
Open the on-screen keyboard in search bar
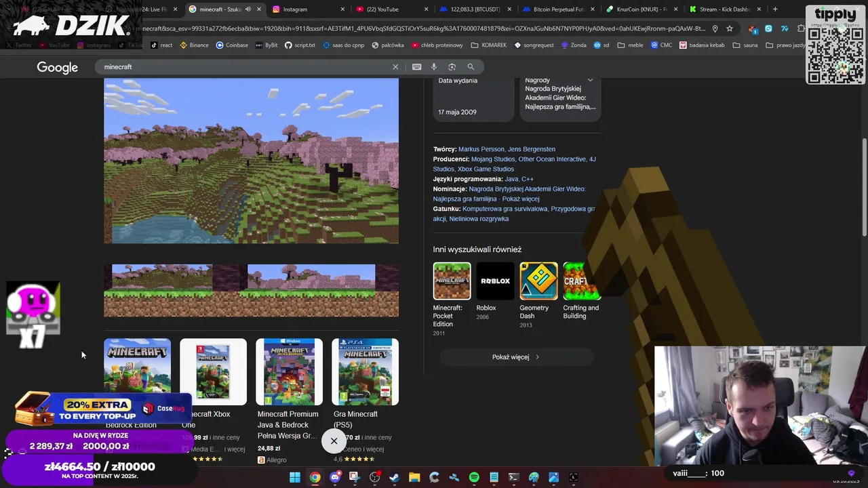click(416, 67)
